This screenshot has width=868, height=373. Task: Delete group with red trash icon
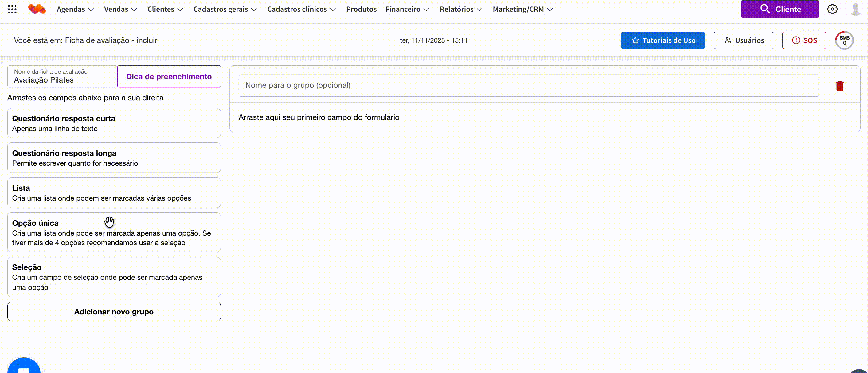coord(839,86)
